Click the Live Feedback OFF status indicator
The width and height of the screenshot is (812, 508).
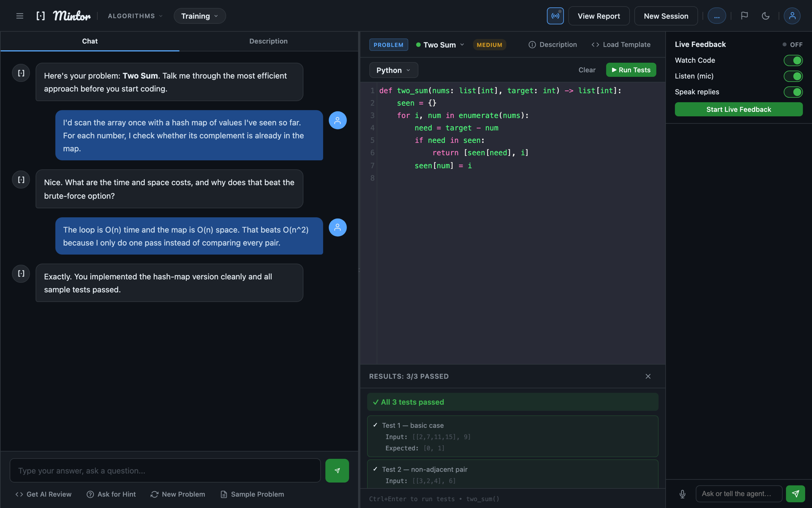(792, 45)
